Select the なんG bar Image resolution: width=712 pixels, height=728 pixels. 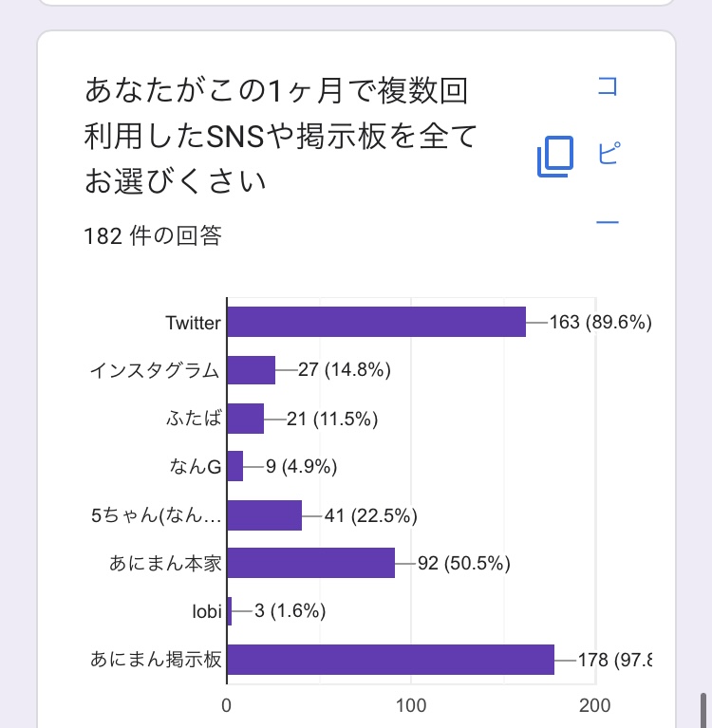[x=235, y=466]
